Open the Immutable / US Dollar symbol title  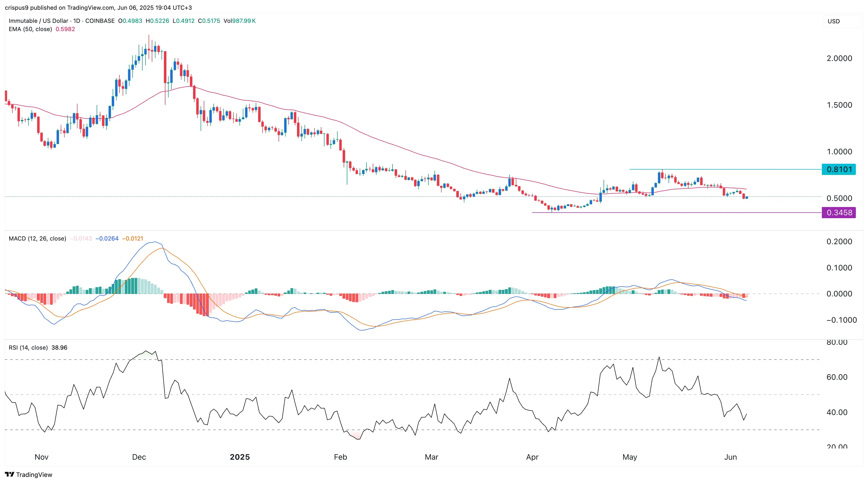pos(38,21)
